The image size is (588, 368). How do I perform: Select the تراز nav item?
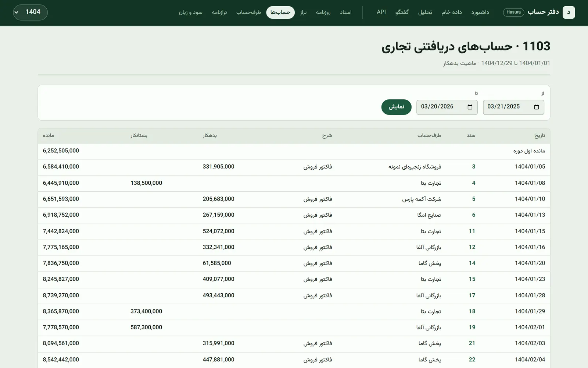pyautogui.click(x=303, y=12)
